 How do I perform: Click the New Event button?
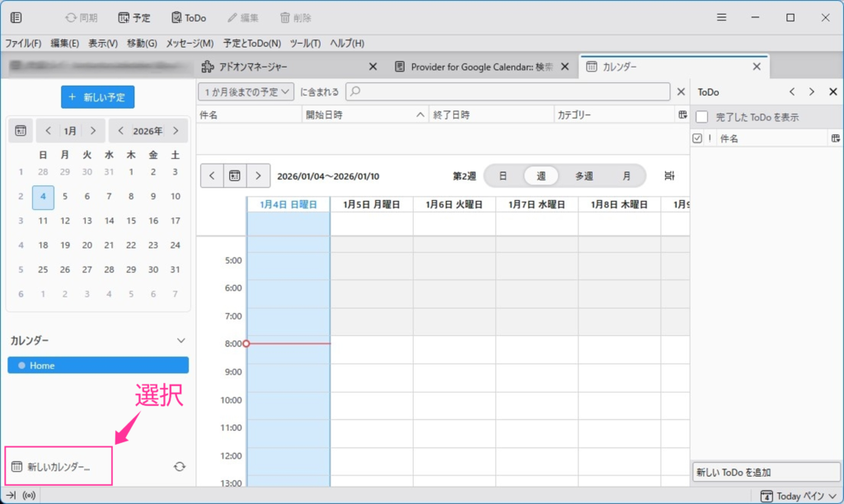pos(97,97)
